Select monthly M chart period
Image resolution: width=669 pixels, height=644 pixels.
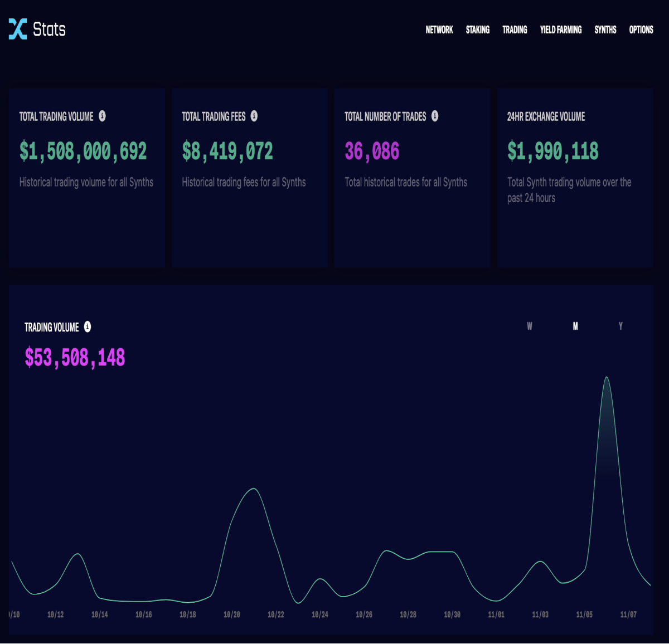click(x=575, y=326)
